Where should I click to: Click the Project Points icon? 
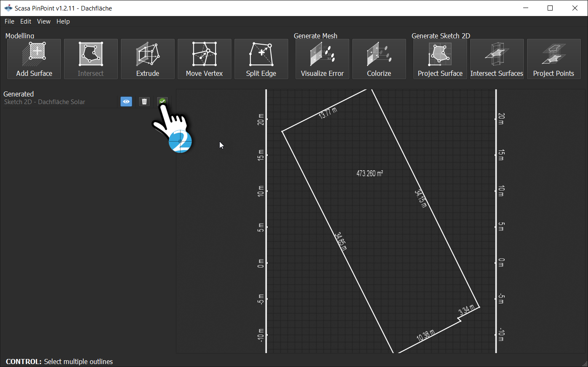tap(553, 59)
